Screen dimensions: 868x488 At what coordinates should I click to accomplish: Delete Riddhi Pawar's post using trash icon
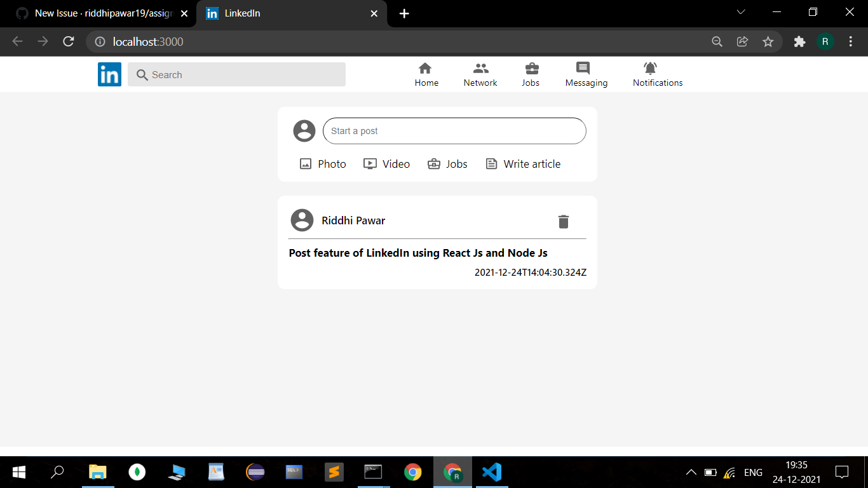[x=563, y=221]
